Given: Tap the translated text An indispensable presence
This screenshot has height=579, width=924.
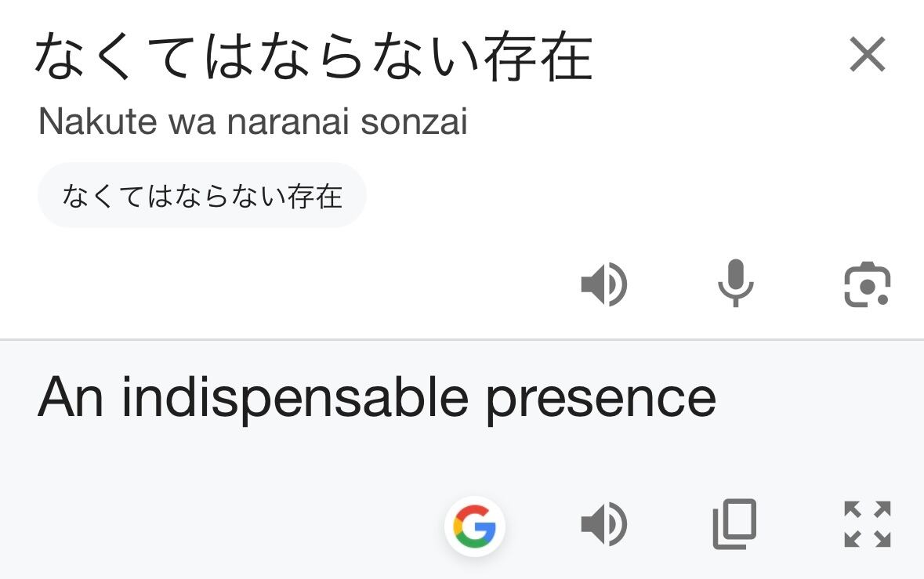Looking at the screenshot, I should point(376,398).
